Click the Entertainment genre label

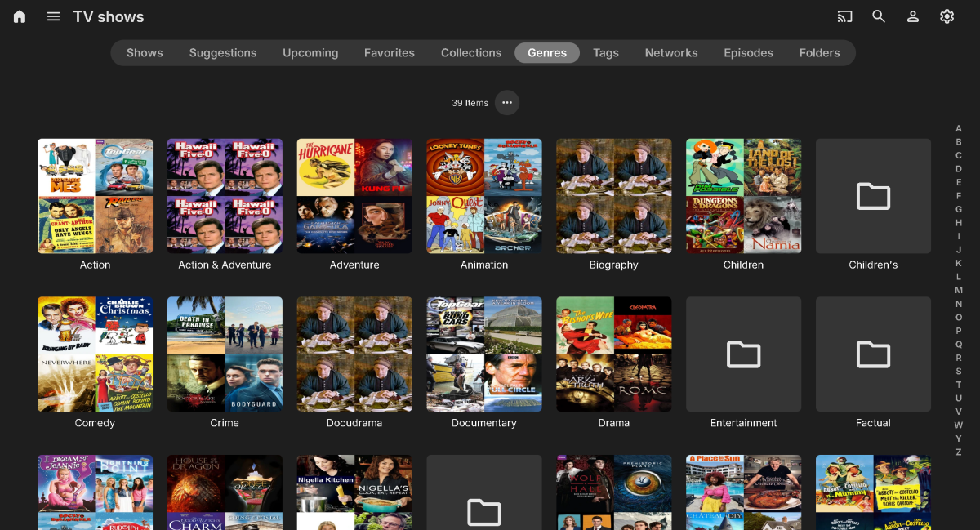point(743,423)
